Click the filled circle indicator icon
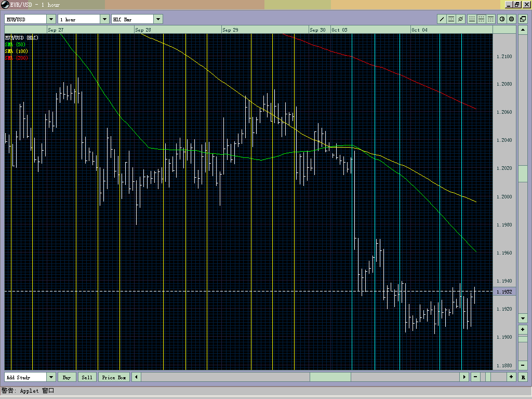The height and width of the screenshot is (399, 532). 511,19
